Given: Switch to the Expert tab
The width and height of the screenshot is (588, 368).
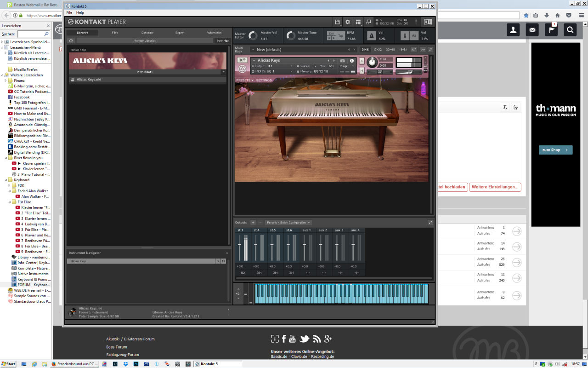Looking at the screenshot, I should (x=180, y=33).
